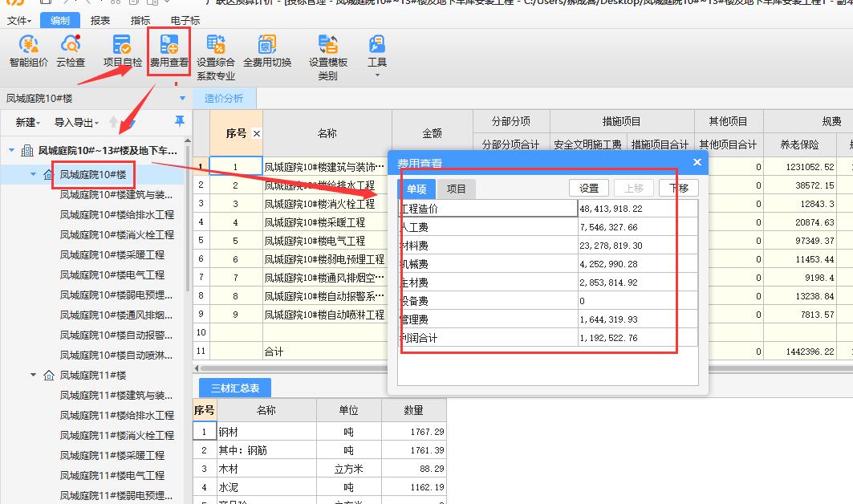Run the 云检查 cloud check
853x504 pixels.
point(71,51)
